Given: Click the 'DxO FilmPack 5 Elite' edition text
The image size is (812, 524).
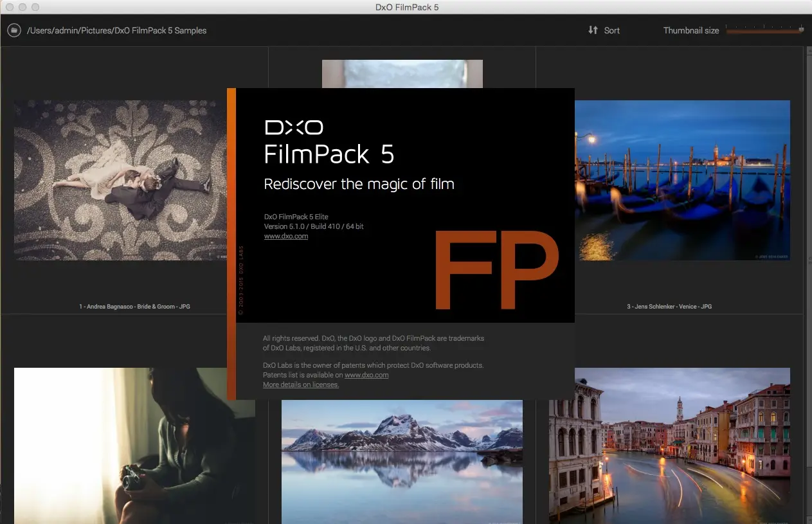Looking at the screenshot, I should pos(296,217).
